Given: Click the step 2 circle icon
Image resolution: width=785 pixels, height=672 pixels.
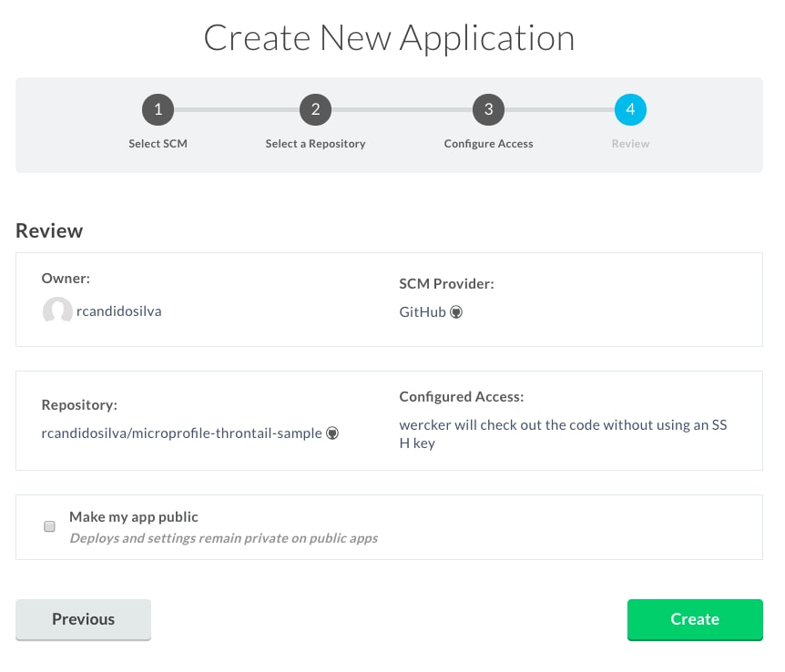Looking at the screenshot, I should (315, 110).
